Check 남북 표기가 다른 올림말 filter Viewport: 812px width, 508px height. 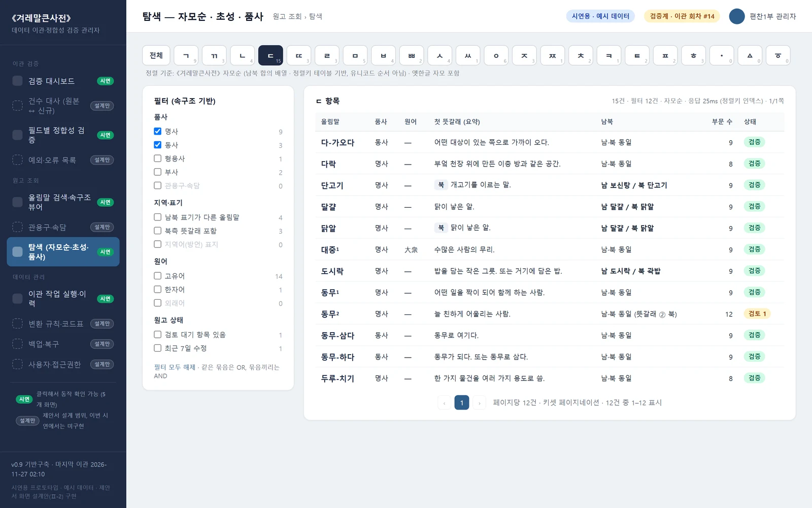point(157,217)
